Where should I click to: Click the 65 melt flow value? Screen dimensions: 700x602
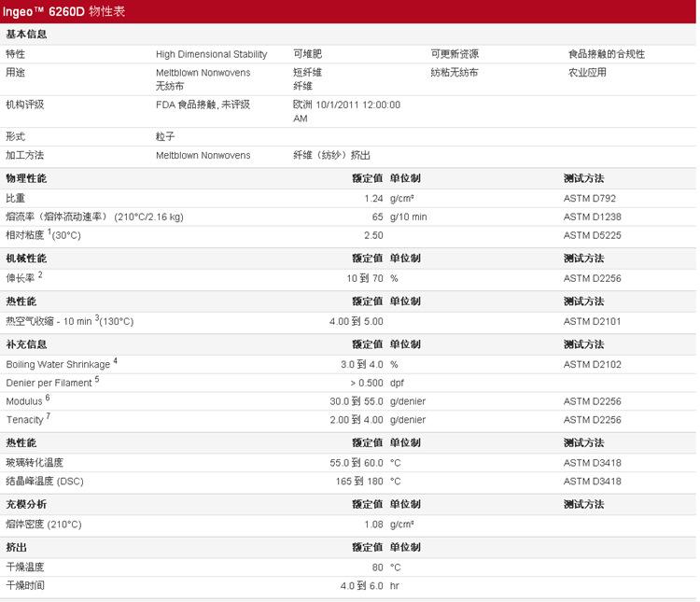click(378, 217)
